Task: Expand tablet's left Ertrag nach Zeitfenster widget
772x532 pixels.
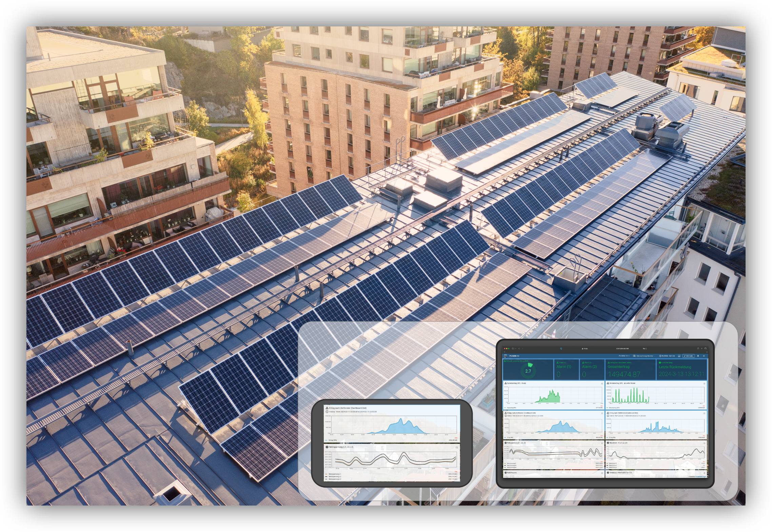Action: tap(602, 413)
